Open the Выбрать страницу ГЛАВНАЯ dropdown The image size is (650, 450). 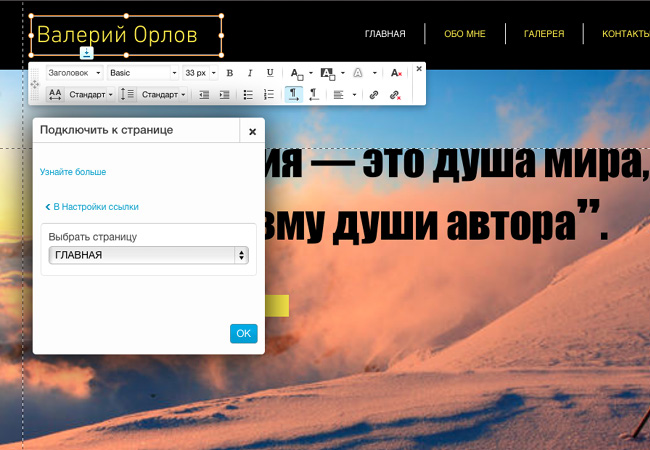(x=149, y=255)
